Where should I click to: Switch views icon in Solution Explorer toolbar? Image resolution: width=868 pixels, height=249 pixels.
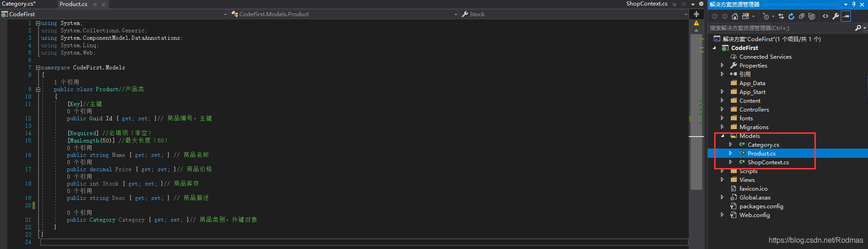point(746,16)
